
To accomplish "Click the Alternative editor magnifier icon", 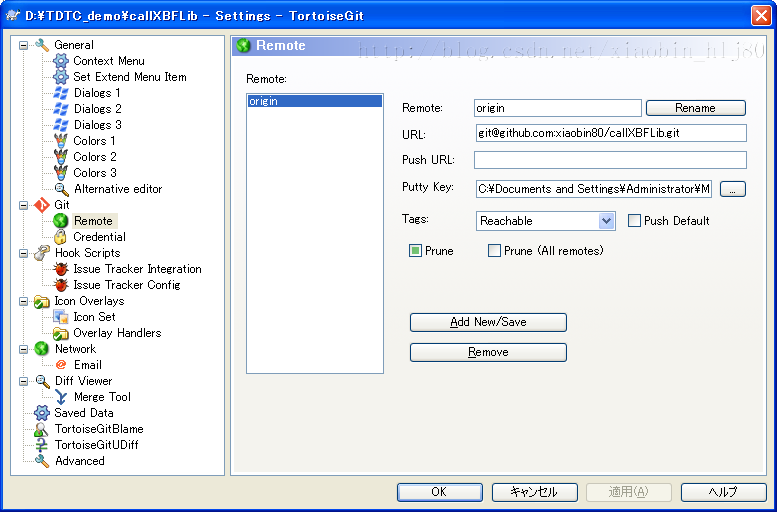I will click(61, 189).
